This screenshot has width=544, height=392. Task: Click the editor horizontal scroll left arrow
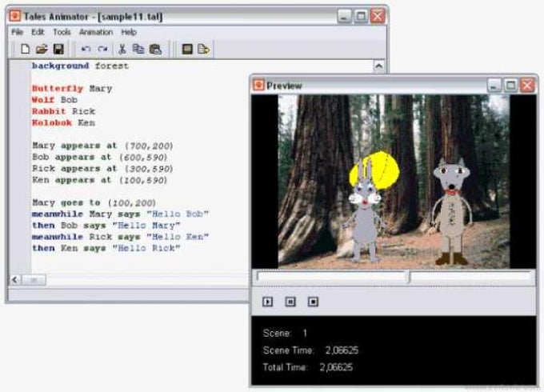pyautogui.click(x=14, y=280)
